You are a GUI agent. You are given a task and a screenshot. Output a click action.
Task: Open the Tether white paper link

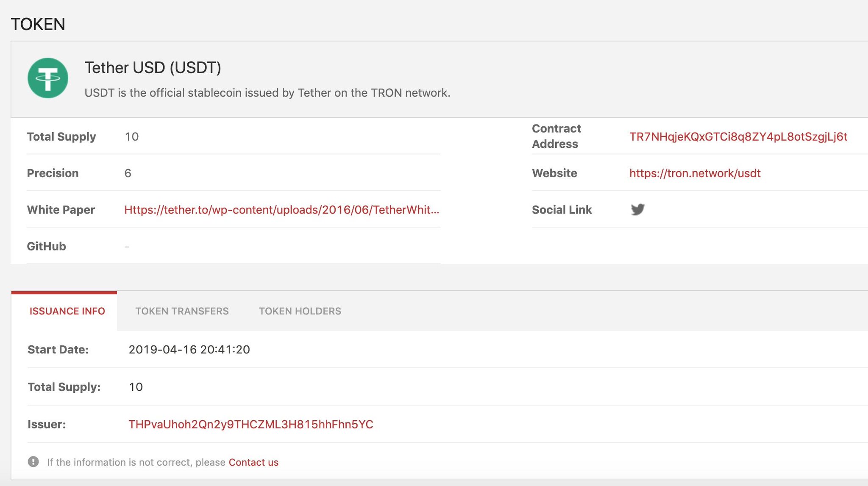[x=281, y=210]
